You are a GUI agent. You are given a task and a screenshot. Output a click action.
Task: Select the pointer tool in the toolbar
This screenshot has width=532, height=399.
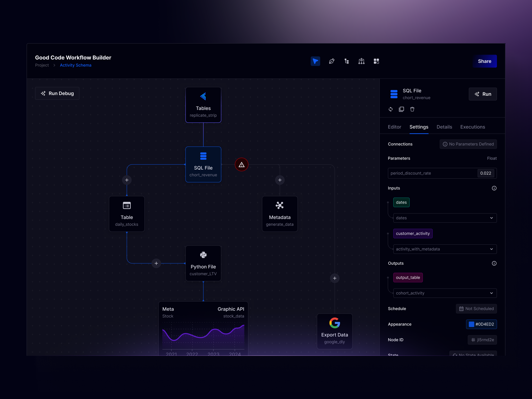[315, 61]
